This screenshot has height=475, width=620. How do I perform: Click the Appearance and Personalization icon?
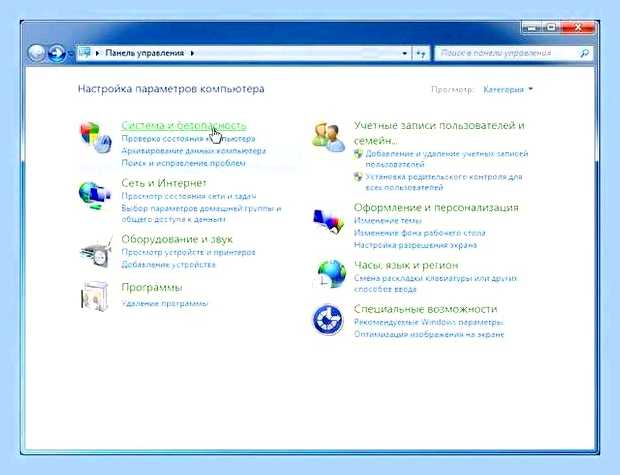(x=328, y=221)
